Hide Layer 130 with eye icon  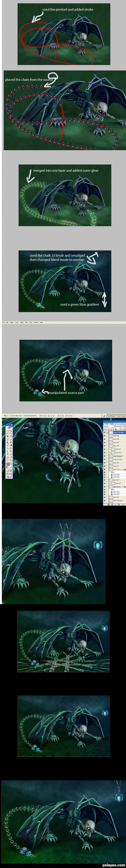104,463
